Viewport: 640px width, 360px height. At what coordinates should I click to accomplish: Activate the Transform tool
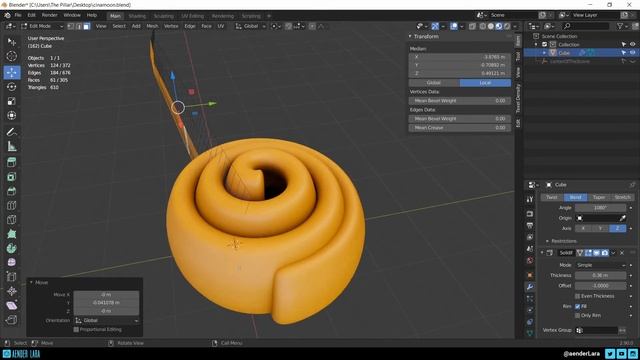(12, 116)
